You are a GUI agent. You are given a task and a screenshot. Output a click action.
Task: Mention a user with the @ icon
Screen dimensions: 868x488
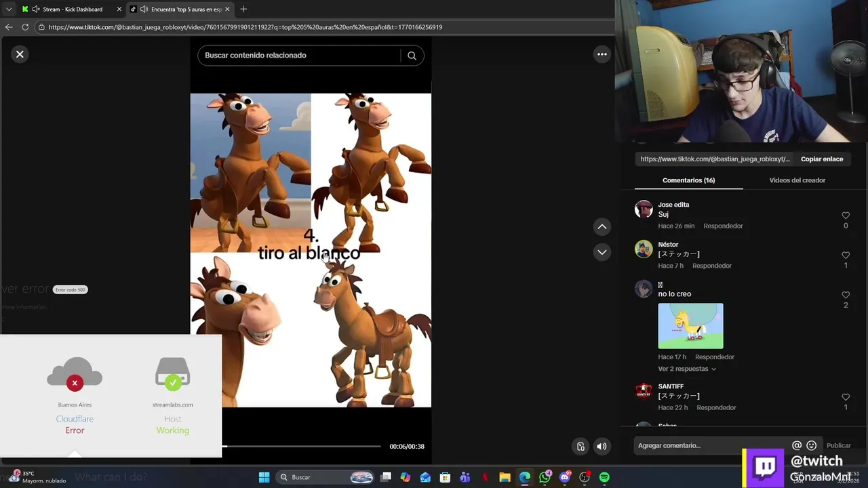click(x=797, y=445)
